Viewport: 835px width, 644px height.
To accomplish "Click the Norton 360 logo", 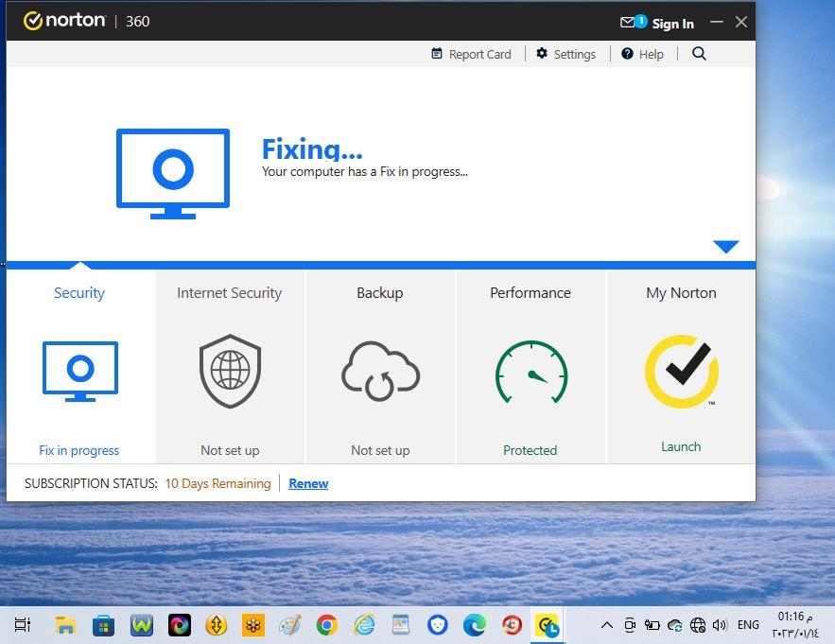I will coord(86,21).
